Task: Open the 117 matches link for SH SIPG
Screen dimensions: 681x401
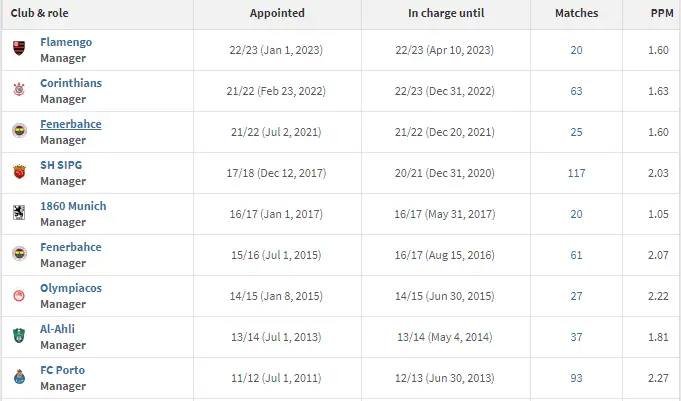Action: click(x=576, y=173)
